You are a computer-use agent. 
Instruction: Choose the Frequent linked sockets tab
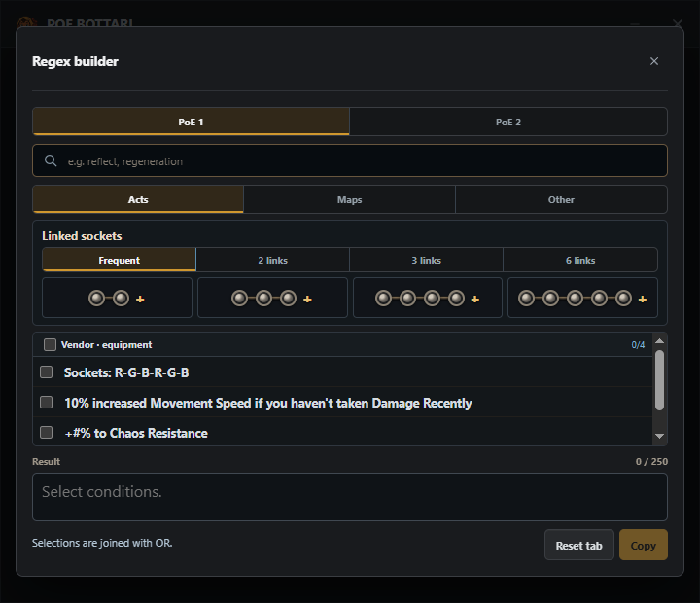[x=120, y=260]
